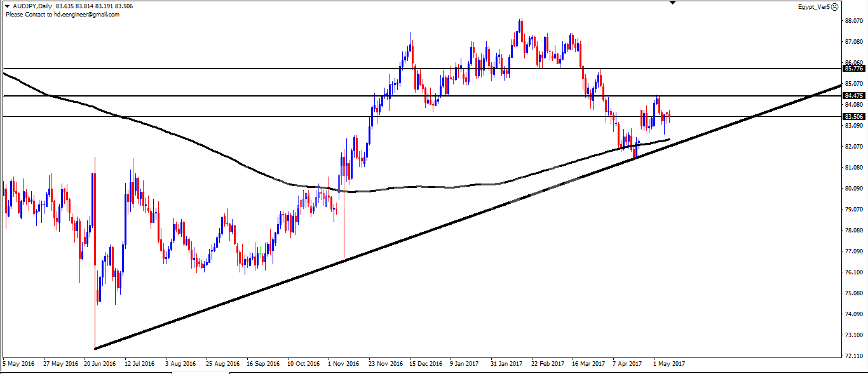This screenshot has height=374, width=868.
Task: Click the 15 Dec 2016 date label
Action: 426,364
